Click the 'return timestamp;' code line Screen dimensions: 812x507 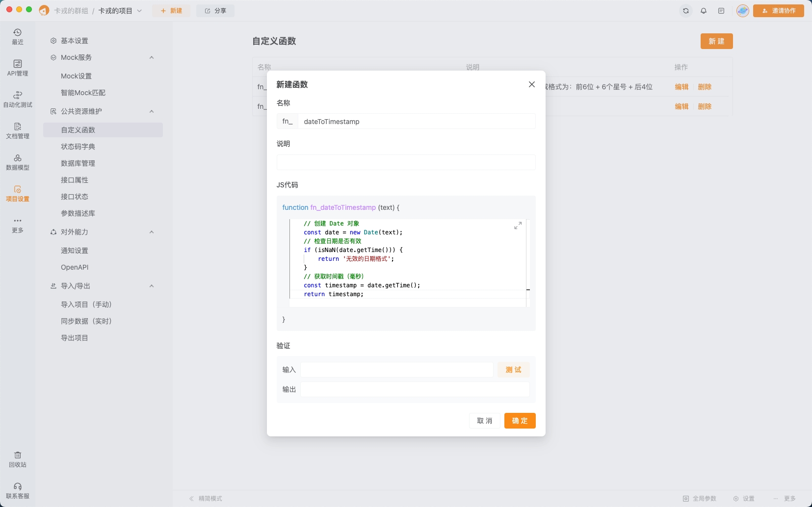(334, 294)
